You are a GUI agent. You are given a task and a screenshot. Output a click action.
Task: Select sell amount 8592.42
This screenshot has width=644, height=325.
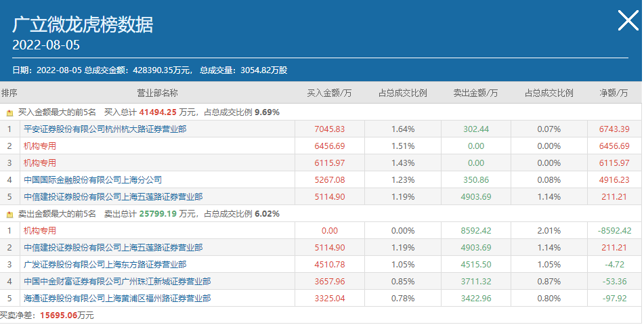[476, 230]
